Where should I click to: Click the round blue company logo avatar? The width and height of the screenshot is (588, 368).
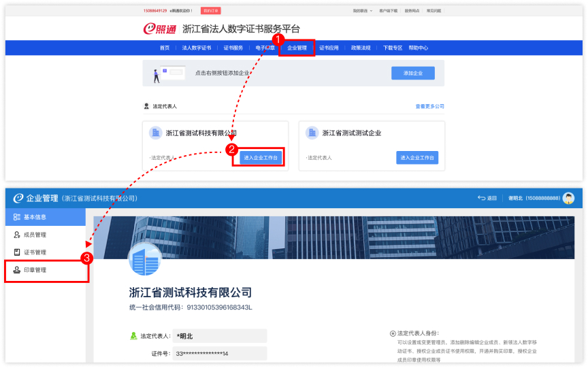pos(145,259)
